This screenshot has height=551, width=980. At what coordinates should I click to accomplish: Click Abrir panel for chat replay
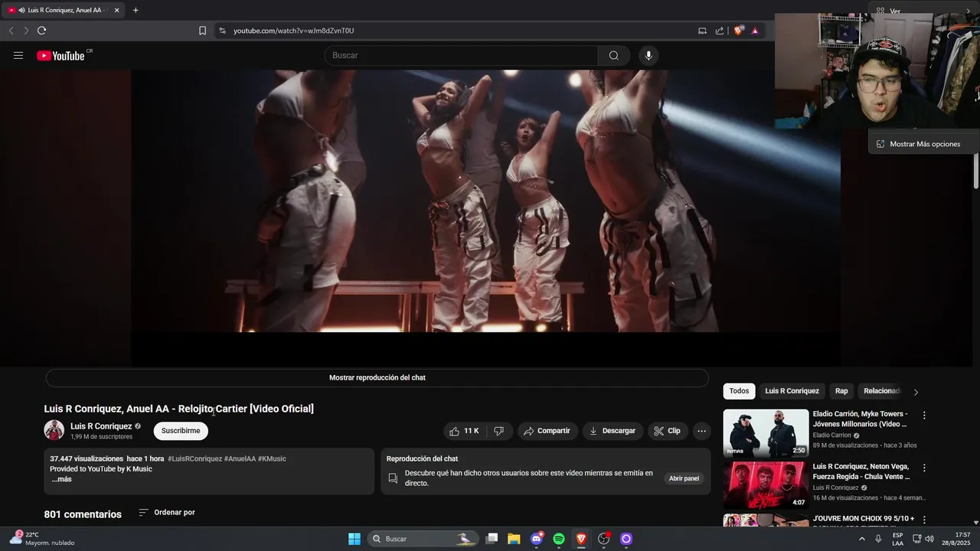[x=684, y=478]
